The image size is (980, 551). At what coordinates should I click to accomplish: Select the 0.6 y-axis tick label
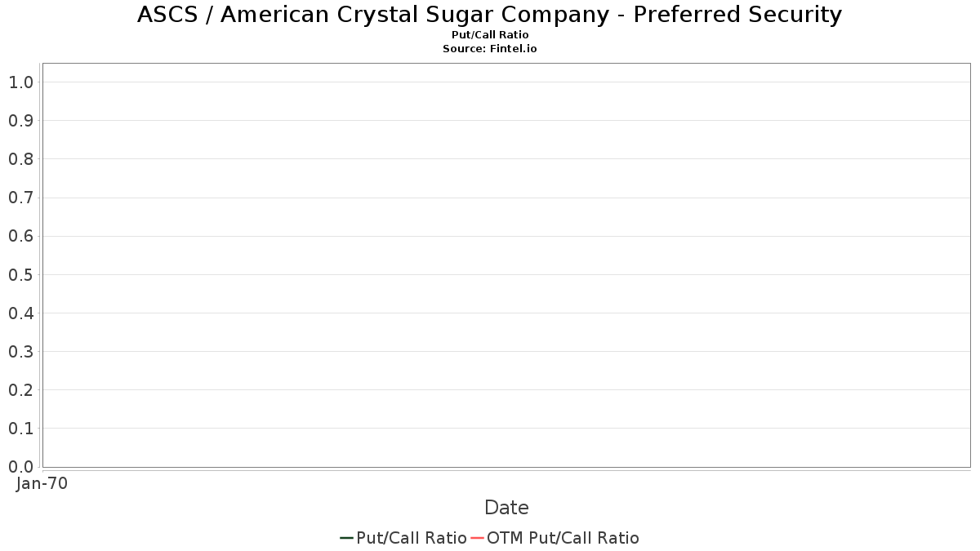point(20,236)
